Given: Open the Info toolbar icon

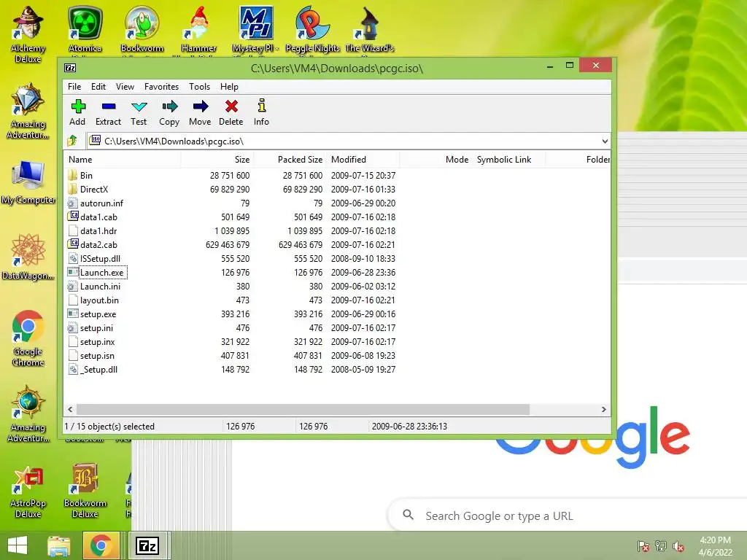Looking at the screenshot, I should tap(261, 112).
